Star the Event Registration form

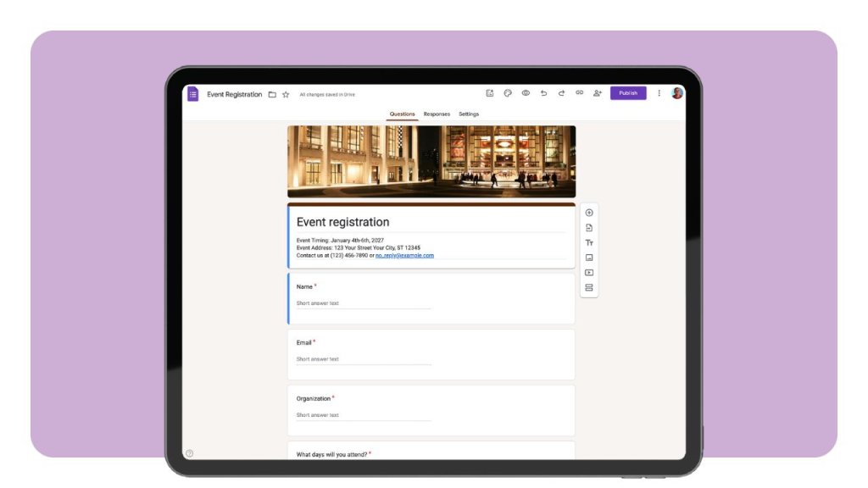point(287,94)
